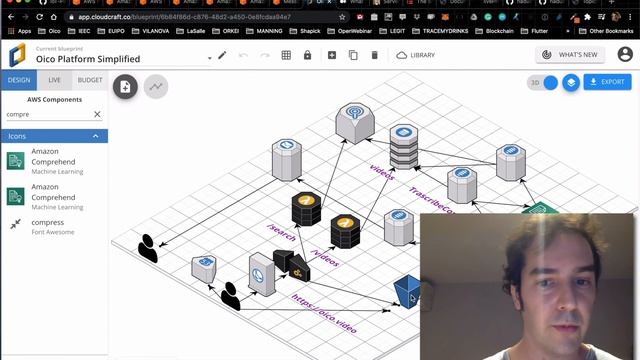
Task: Go back with the browser back arrow
Action: pos(11,17)
